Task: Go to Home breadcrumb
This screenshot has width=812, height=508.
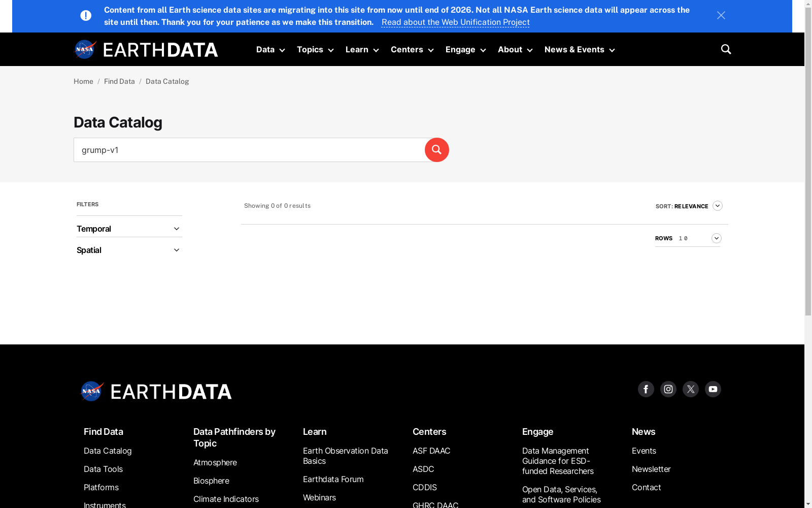Action: (83, 81)
